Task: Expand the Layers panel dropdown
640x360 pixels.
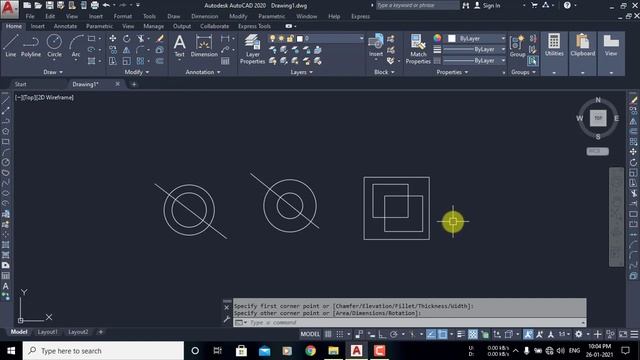Action: coord(302,72)
